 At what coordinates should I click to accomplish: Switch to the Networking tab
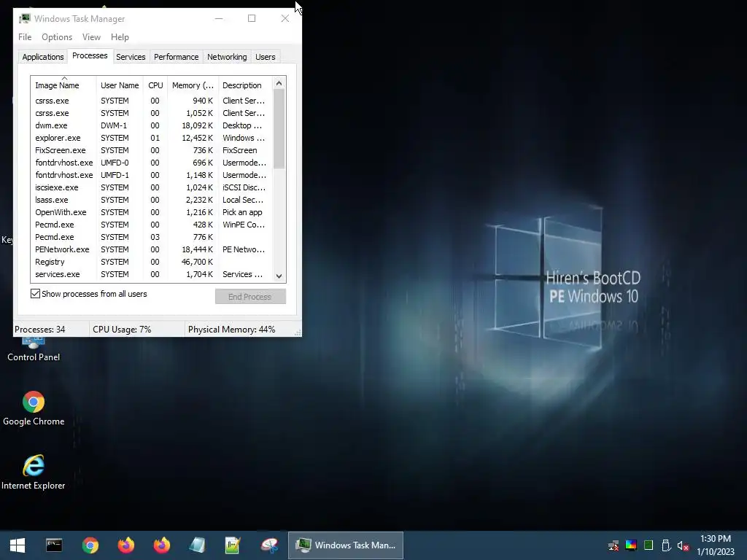[227, 57]
